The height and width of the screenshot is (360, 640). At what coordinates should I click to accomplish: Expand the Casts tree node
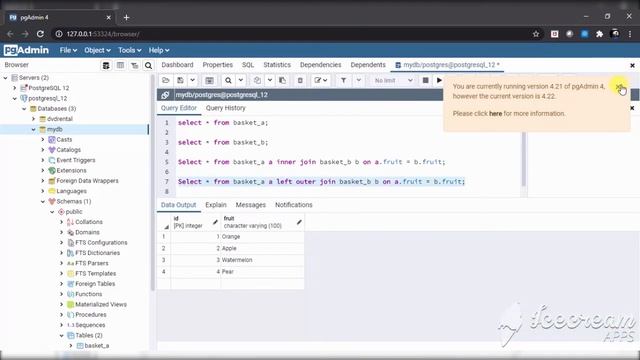(43, 140)
